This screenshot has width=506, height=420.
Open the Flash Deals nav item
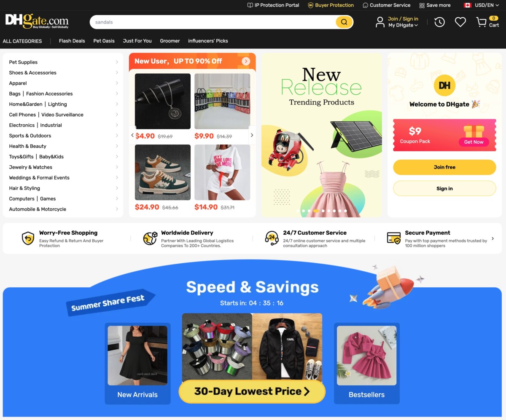point(72,41)
